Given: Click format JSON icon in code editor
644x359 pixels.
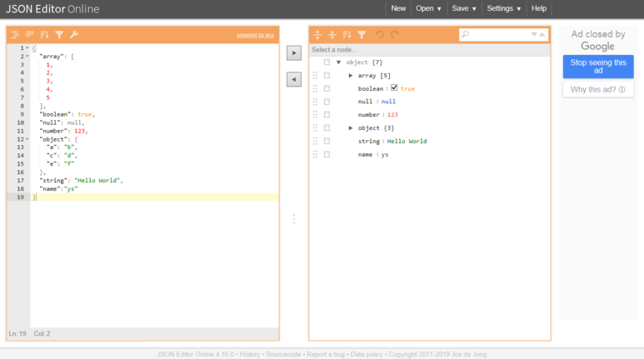Looking at the screenshot, I should pyautogui.click(x=15, y=35).
